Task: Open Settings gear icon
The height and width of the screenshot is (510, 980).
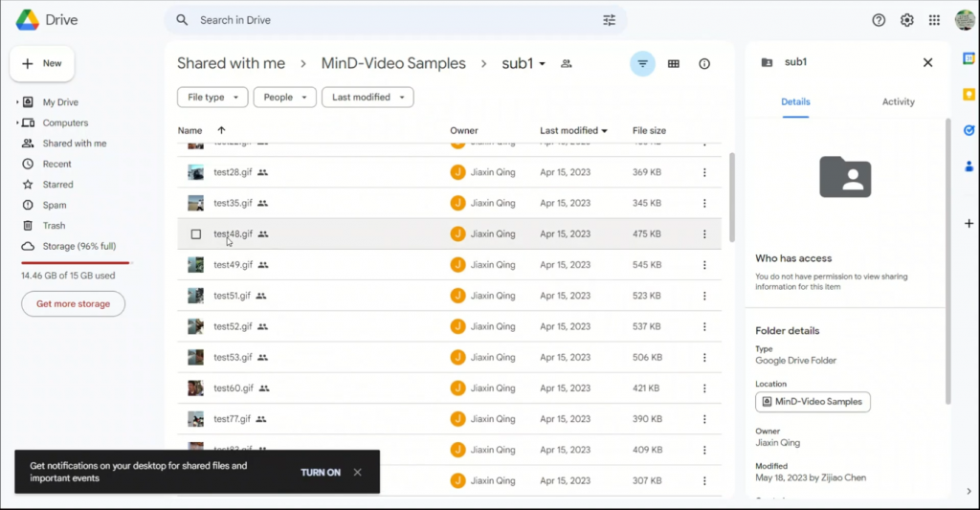Action: click(907, 20)
